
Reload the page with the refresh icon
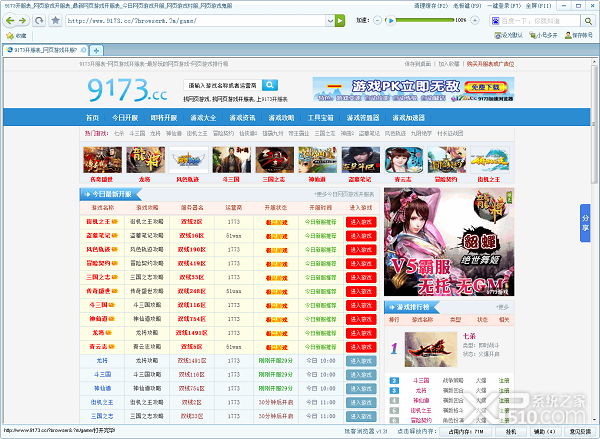[x=39, y=21]
